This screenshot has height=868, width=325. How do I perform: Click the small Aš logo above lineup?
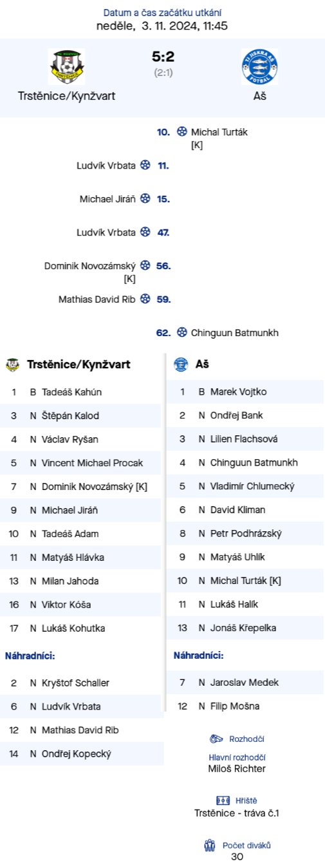181,364
